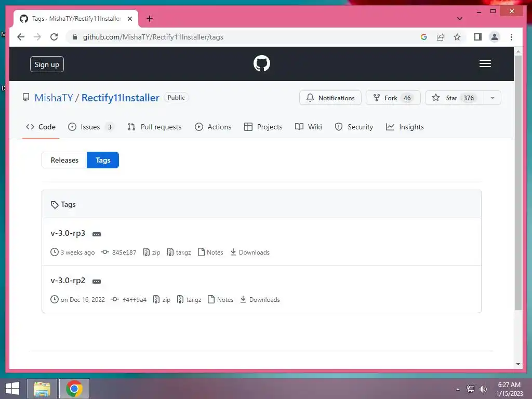Click the address bar URL field
This screenshot has height=399, width=532.
pyautogui.click(x=244, y=37)
